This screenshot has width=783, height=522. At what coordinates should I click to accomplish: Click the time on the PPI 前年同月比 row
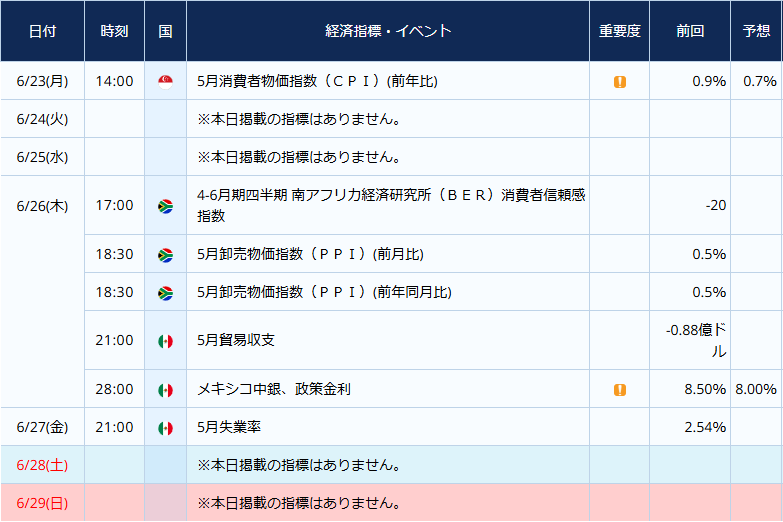pos(114,292)
